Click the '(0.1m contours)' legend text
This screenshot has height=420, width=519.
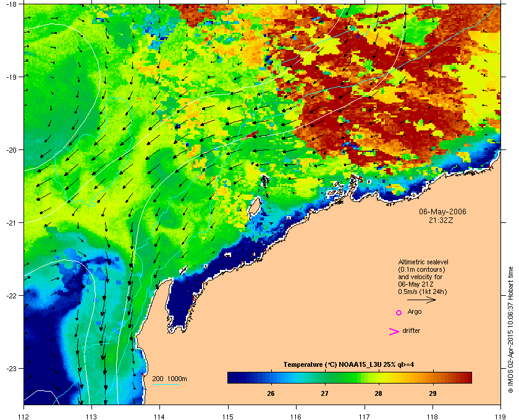click(421, 269)
